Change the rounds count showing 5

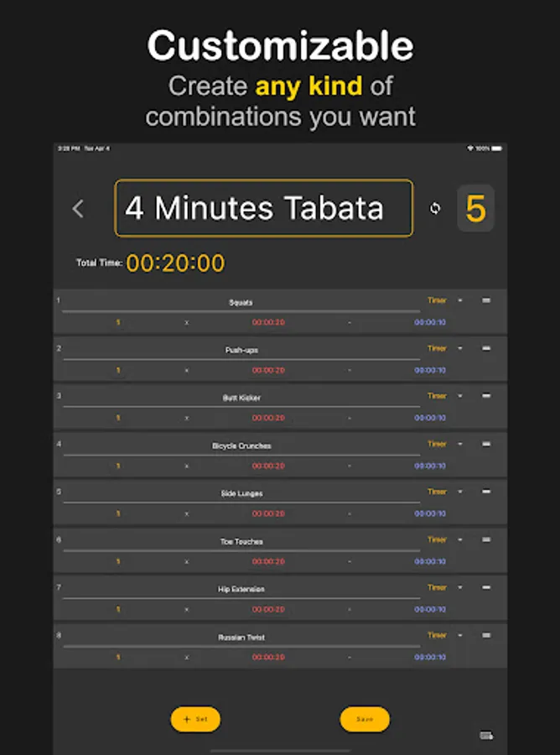pos(475,208)
